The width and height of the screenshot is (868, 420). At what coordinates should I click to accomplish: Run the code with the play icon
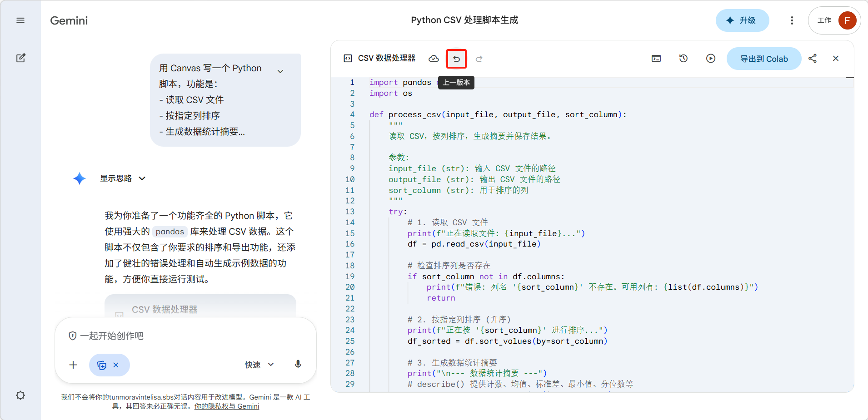pyautogui.click(x=711, y=59)
